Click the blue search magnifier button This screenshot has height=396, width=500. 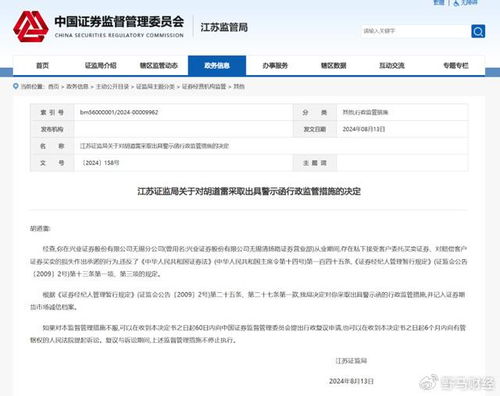click(478, 31)
